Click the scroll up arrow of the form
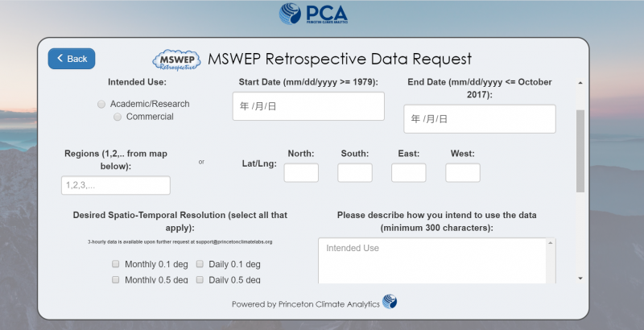The height and width of the screenshot is (330, 644). [580, 82]
